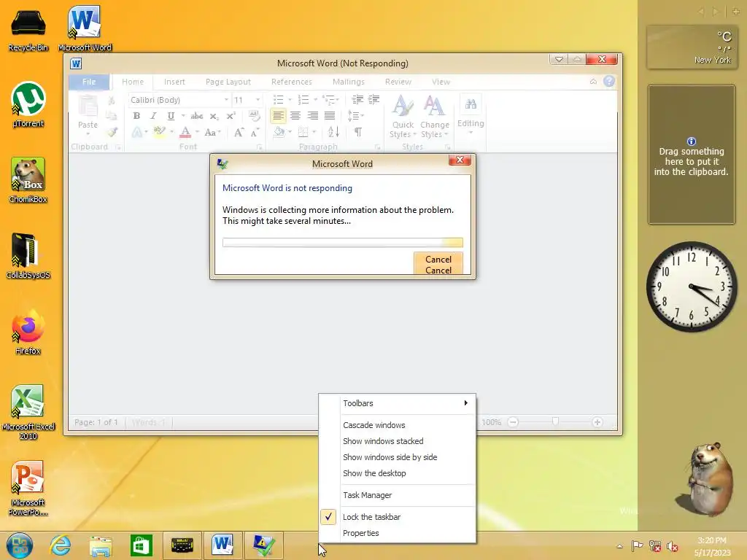Open the font size dropdown showing 11

(x=258, y=100)
